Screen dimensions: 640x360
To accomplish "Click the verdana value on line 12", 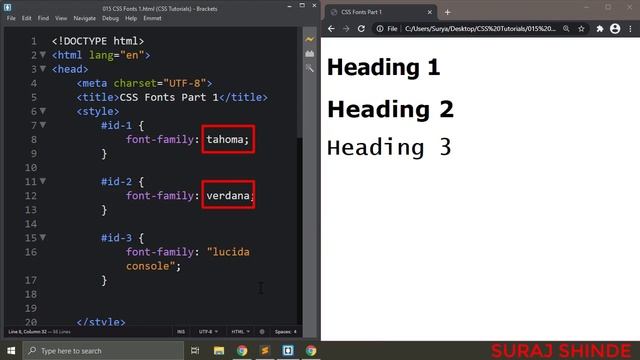I will [228, 196].
